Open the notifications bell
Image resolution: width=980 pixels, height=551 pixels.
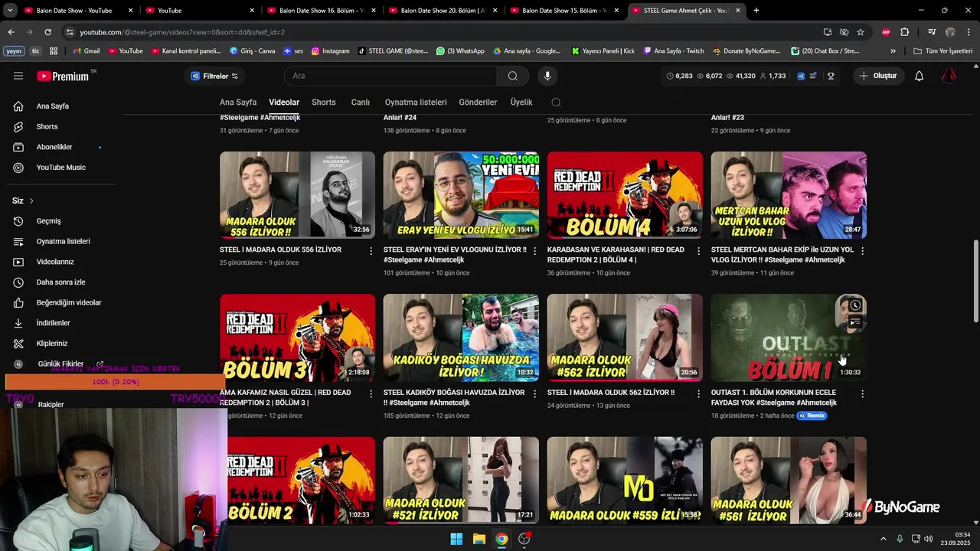[920, 76]
